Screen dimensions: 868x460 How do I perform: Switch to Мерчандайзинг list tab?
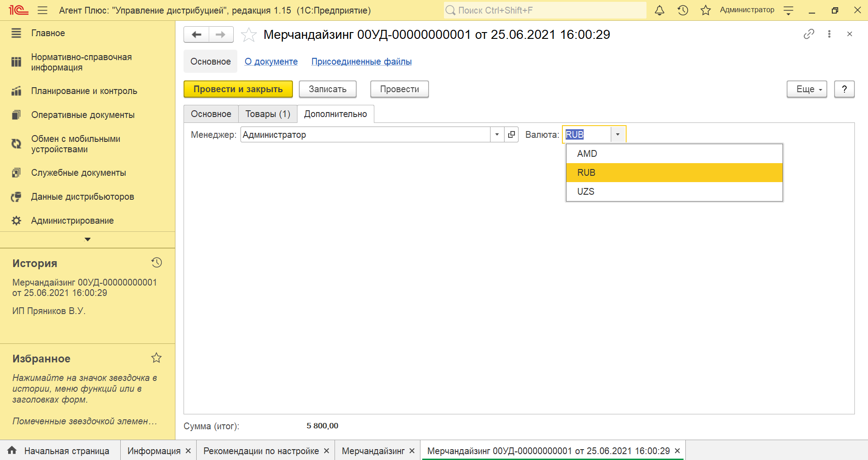click(x=373, y=451)
